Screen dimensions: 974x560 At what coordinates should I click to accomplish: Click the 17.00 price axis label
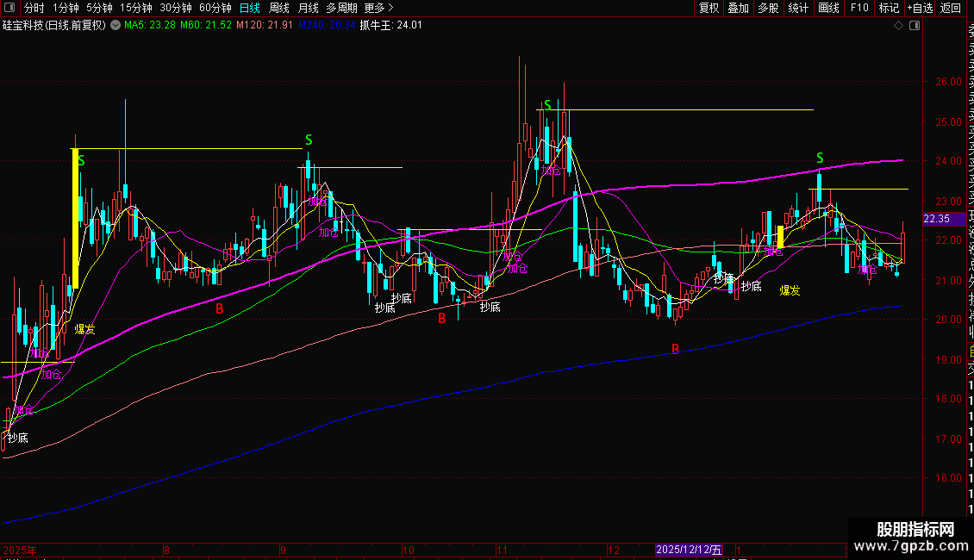click(948, 439)
